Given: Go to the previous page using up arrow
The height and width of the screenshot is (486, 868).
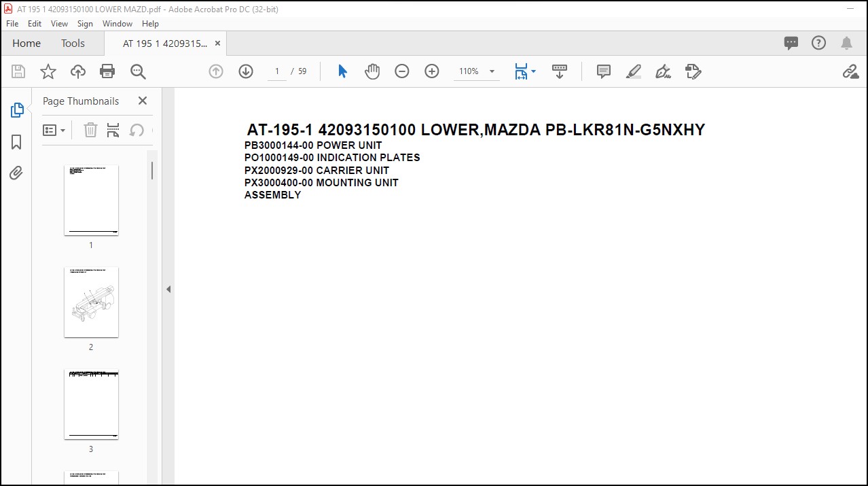Looking at the screenshot, I should coord(216,71).
